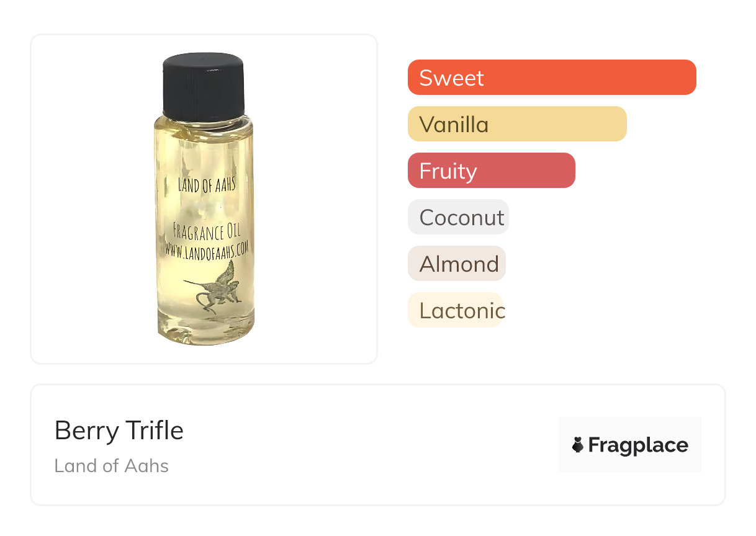Click the www.landofaahs.com text on bottle
756x536 pixels.
206,248
